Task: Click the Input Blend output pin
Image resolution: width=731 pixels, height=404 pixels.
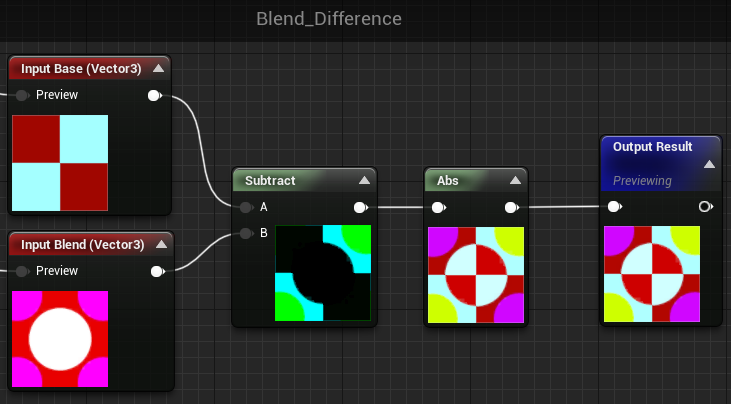Action: click(157, 271)
